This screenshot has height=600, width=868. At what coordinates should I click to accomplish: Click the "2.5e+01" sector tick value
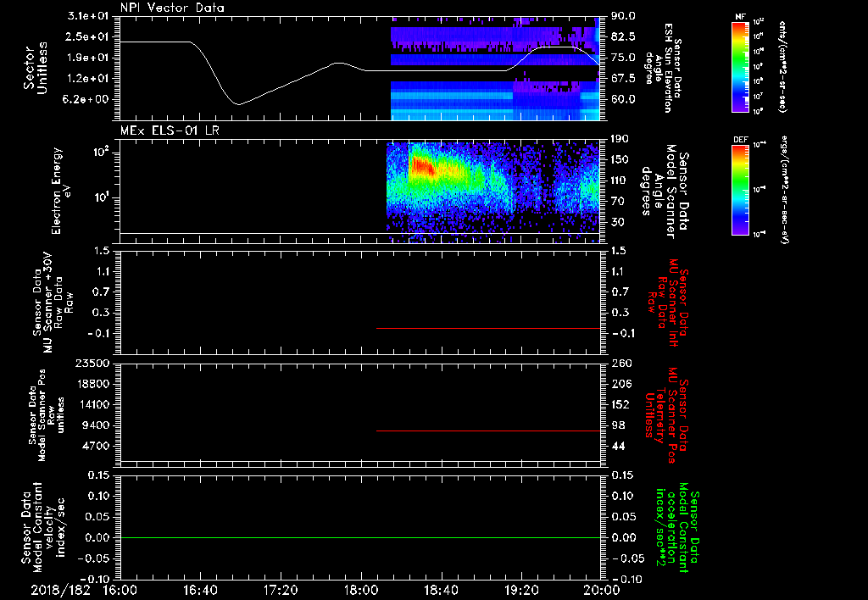coord(88,36)
